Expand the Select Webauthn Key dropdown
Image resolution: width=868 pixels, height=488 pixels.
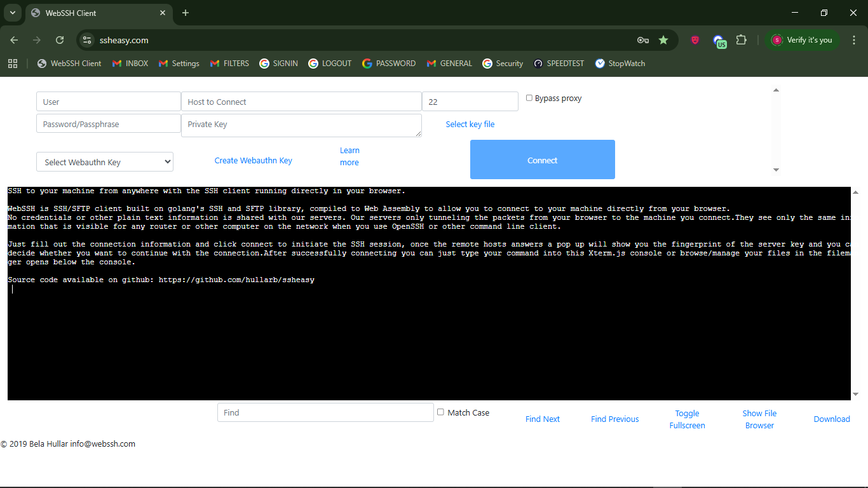(105, 162)
